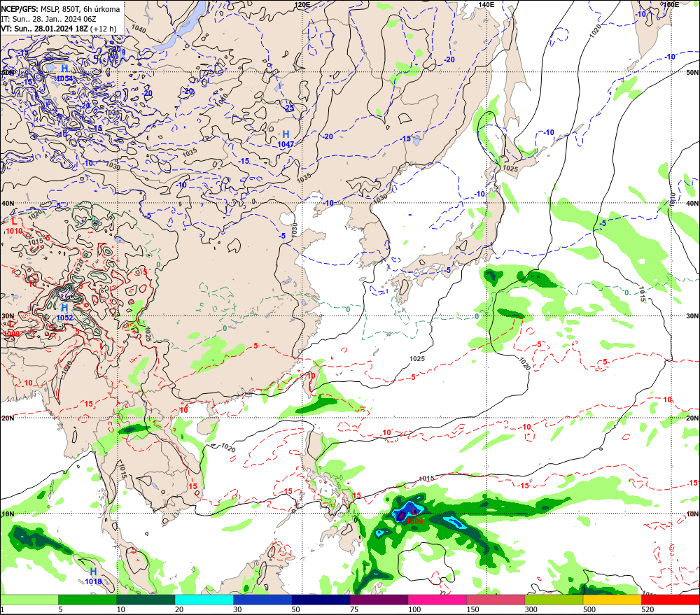This screenshot has height=615, width=700.
Task: Click the 140E longitude label
Action: [x=486, y=4]
